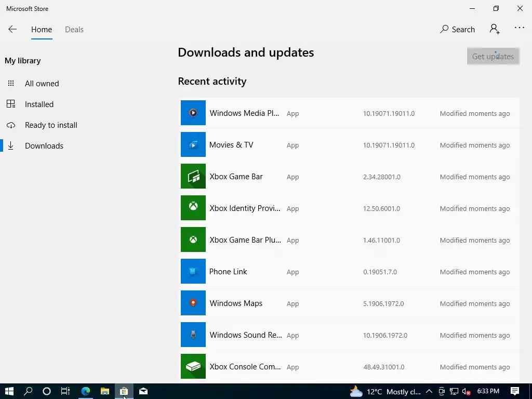The width and height of the screenshot is (532, 399).
Task: Select Downloads in My library
Action: click(44, 146)
